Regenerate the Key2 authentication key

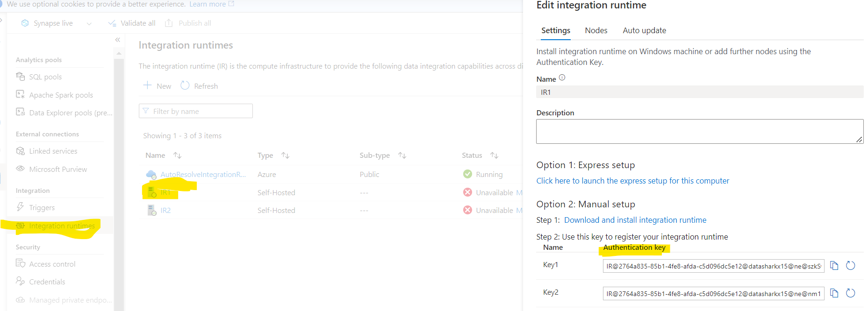pyautogui.click(x=851, y=293)
